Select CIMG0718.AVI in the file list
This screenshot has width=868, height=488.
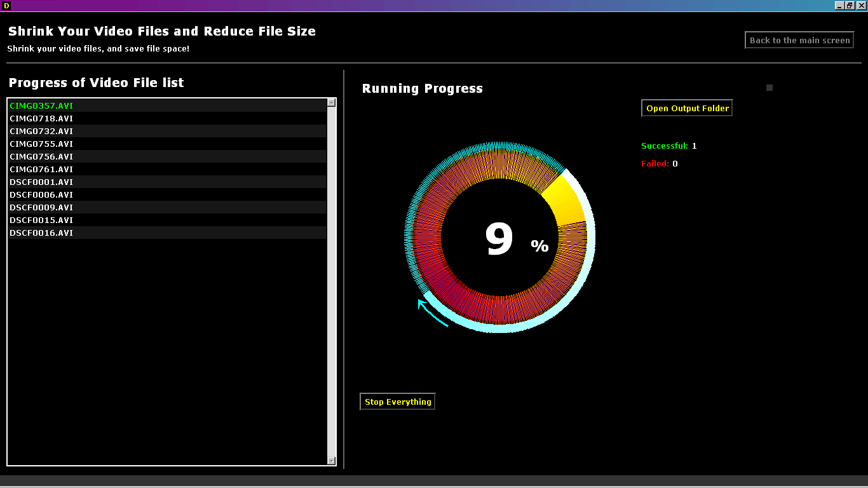(167, 118)
